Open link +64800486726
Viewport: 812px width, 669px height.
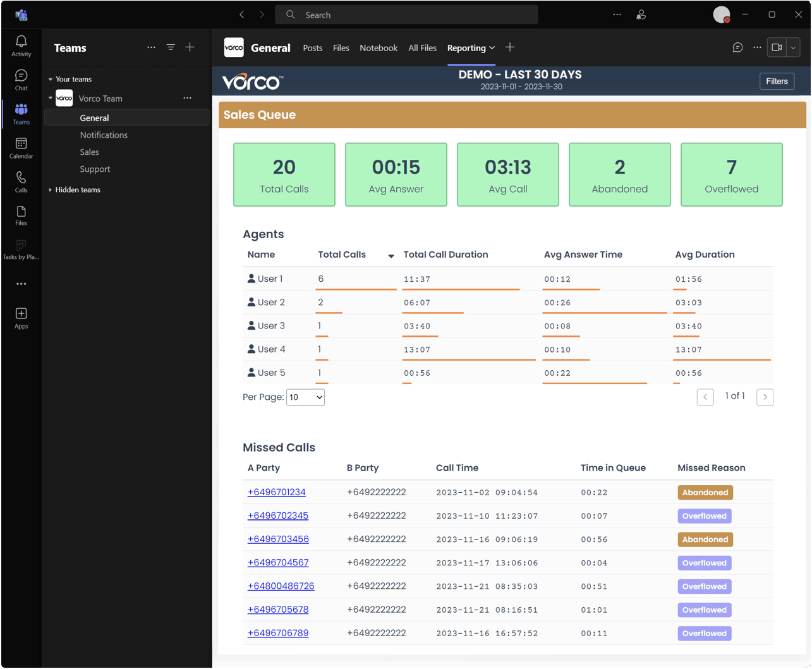coord(281,586)
